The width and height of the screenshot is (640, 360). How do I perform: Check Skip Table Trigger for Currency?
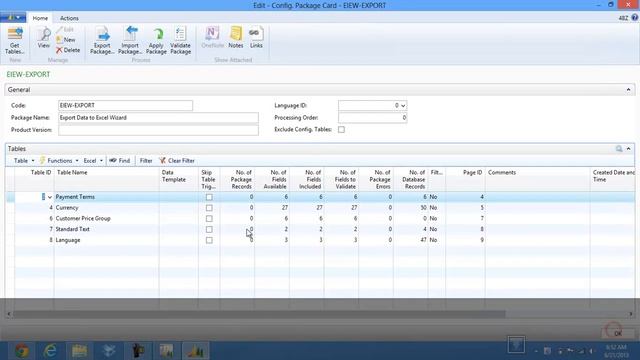(x=209, y=208)
